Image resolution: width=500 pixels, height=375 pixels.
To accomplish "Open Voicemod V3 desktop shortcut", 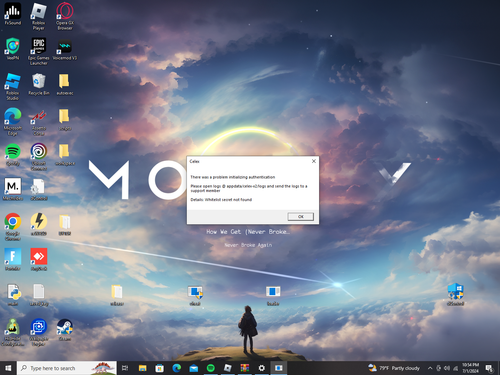I will point(65,49).
